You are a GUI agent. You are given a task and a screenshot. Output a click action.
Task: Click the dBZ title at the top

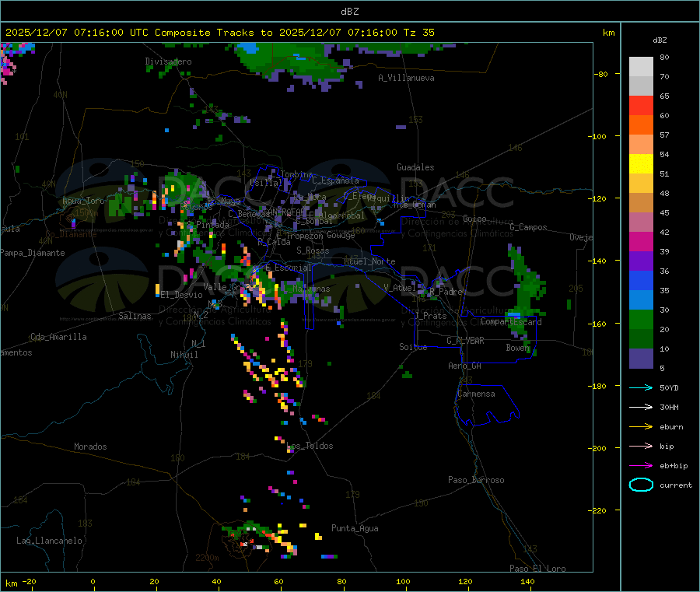[349, 12]
